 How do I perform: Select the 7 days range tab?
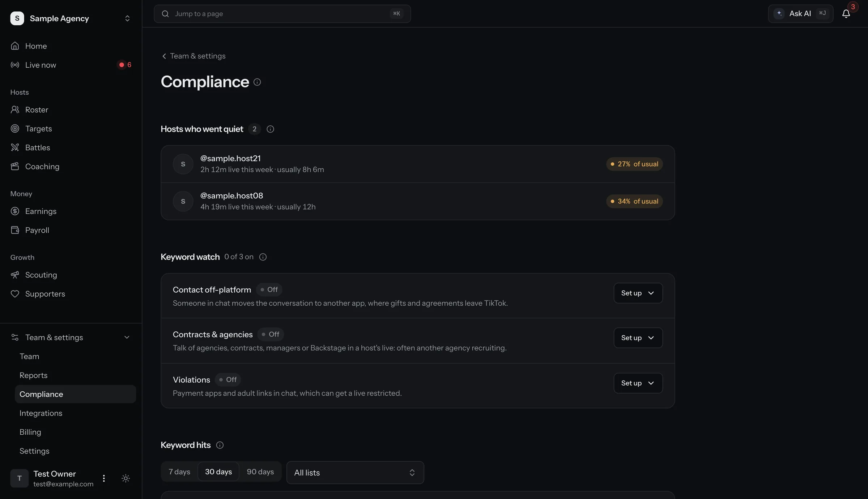179,472
